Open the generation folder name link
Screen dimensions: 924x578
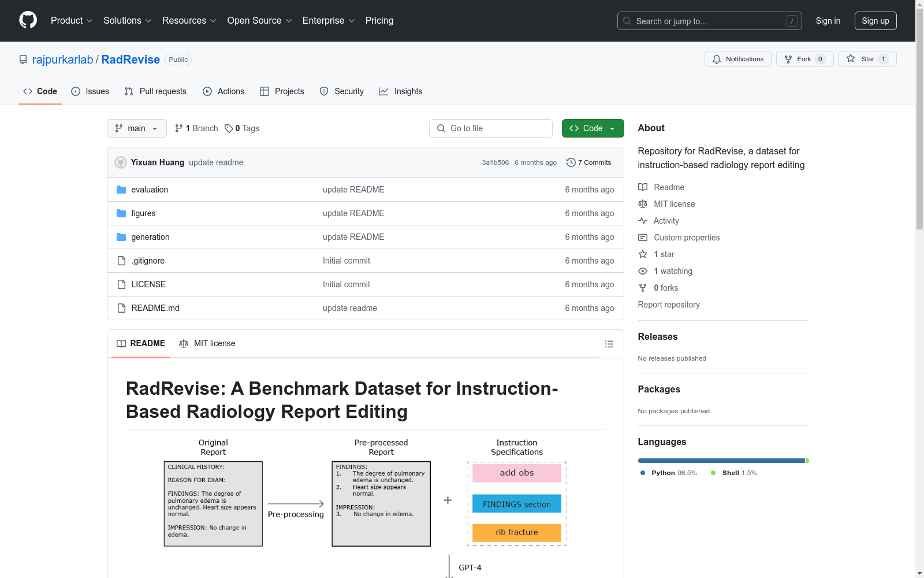[150, 237]
